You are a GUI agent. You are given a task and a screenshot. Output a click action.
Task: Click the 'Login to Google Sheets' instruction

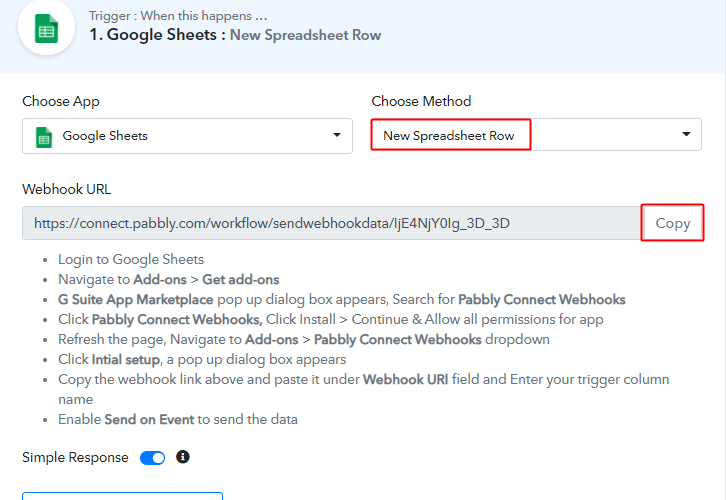tap(131, 259)
